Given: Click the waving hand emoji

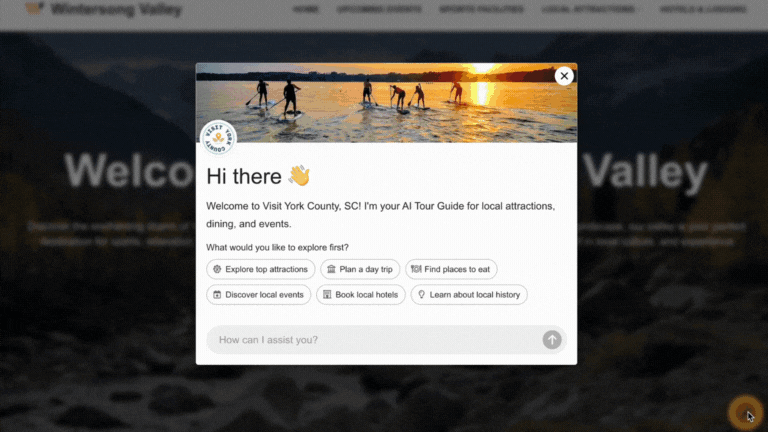Looking at the screenshot, I should (x=299, y=176).
